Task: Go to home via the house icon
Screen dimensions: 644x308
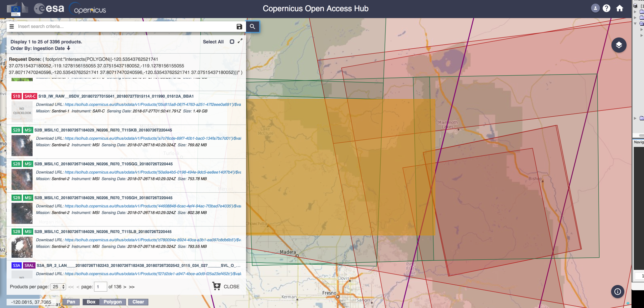Action: pos(620,8)
